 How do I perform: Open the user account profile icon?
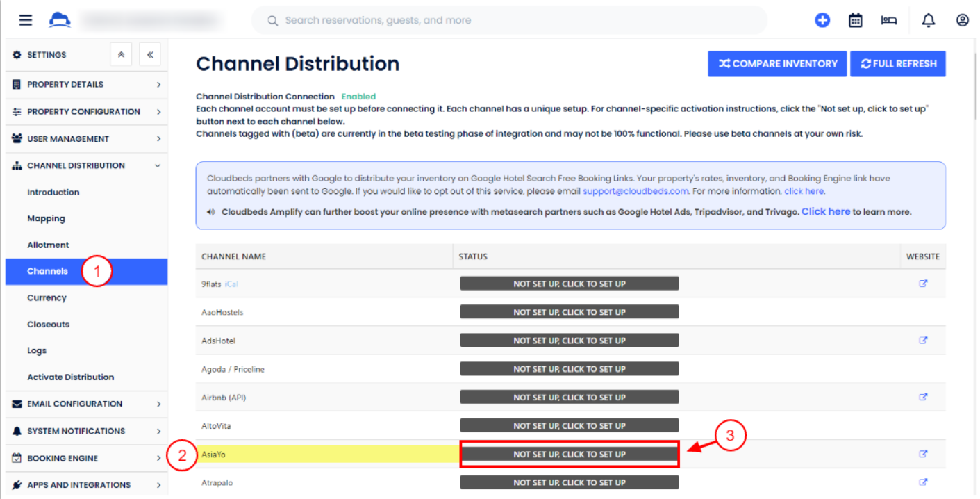(962, 20)
